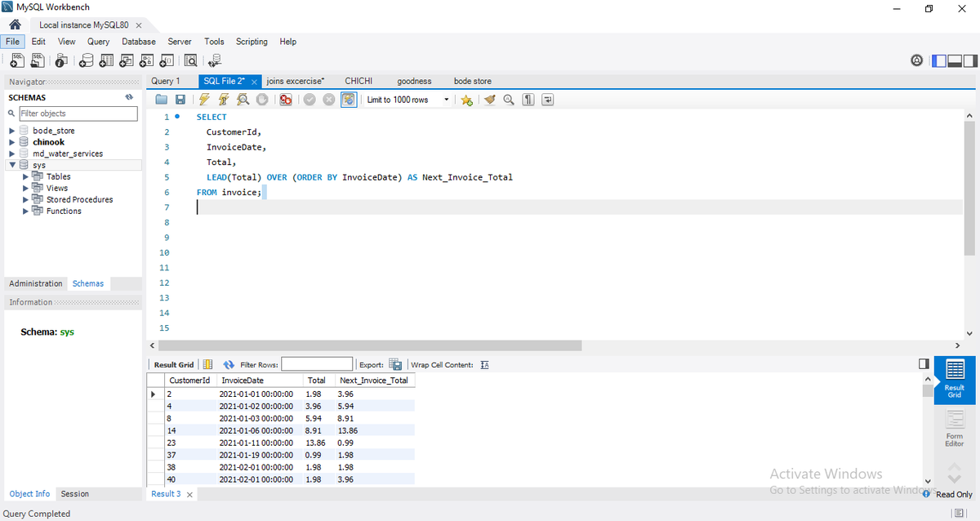The image size is (980, 521).
Task: Stop the executing query
Action: (x=262, y=100)
